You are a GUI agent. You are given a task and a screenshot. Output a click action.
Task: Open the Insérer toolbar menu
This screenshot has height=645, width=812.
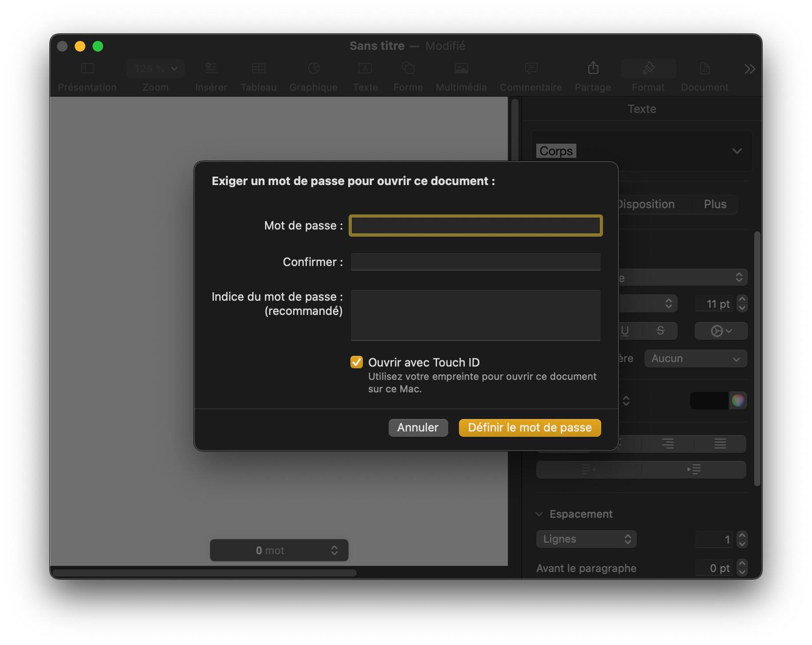211,76
